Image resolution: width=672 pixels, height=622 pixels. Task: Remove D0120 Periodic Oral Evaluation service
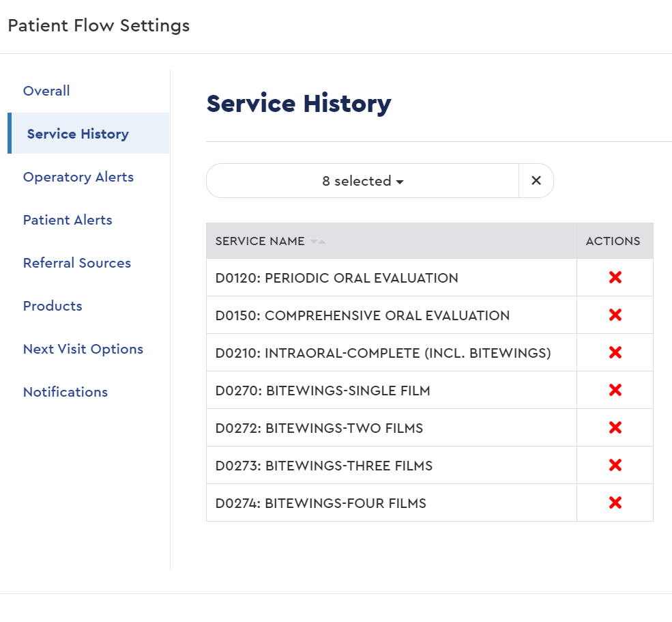[x=615, y=278]
